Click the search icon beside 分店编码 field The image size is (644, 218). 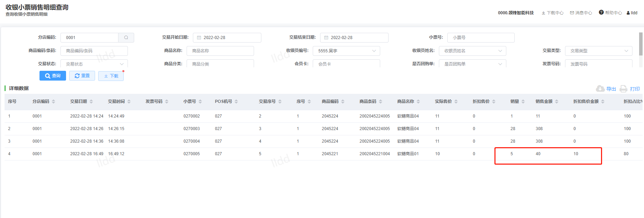[126, 38]
